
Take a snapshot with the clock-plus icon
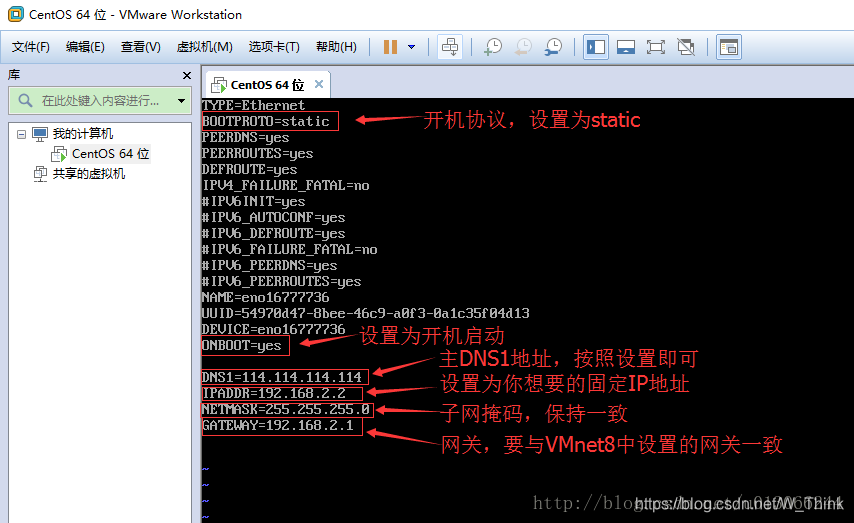tap(493, 47)
